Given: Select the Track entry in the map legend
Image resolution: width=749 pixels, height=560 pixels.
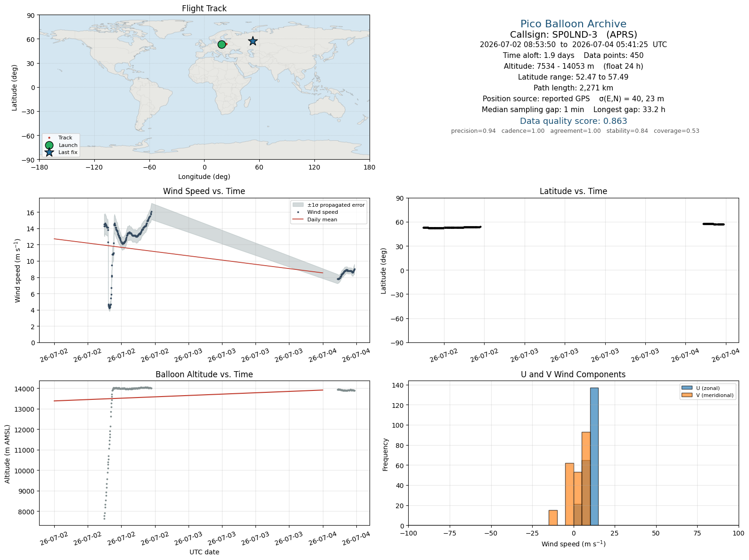Looking at the screenshot, I should tap(61, 138).
